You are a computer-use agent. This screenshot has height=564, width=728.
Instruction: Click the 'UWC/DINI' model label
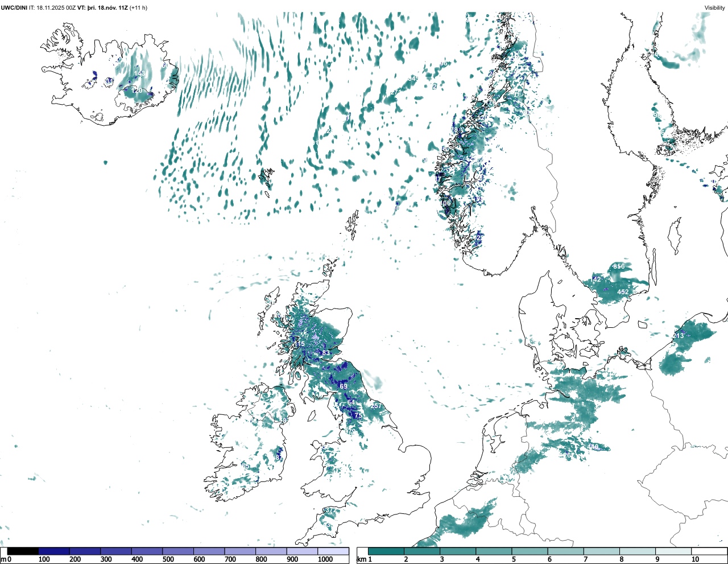[14, 8]
